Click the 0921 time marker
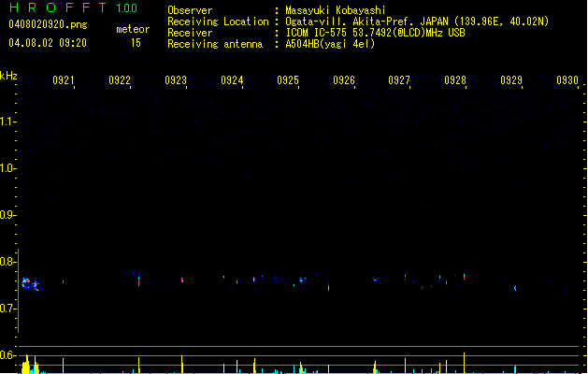Viewport: 588px width, 374px height. tap(63, 80)
